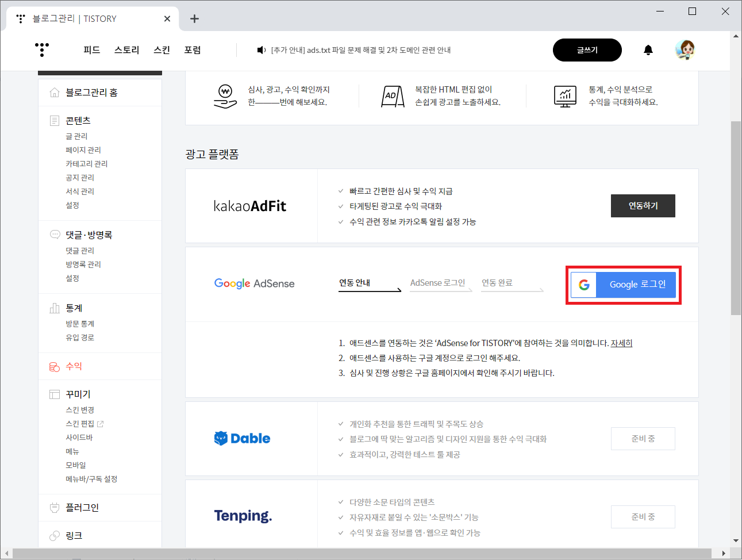Image resolution: width=742 pixels, height=560 pixels.
Task: Open the 스토리 menu
Action: point(126,50)
